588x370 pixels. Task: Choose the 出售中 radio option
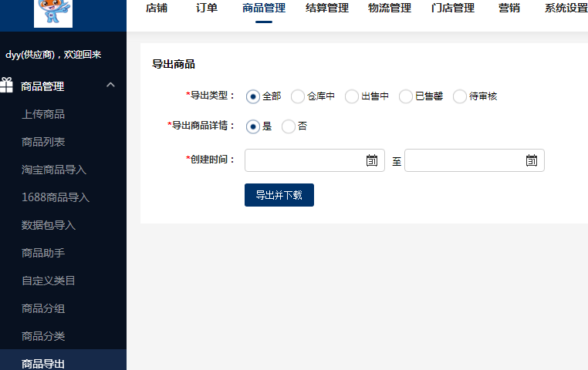[351, 96]
